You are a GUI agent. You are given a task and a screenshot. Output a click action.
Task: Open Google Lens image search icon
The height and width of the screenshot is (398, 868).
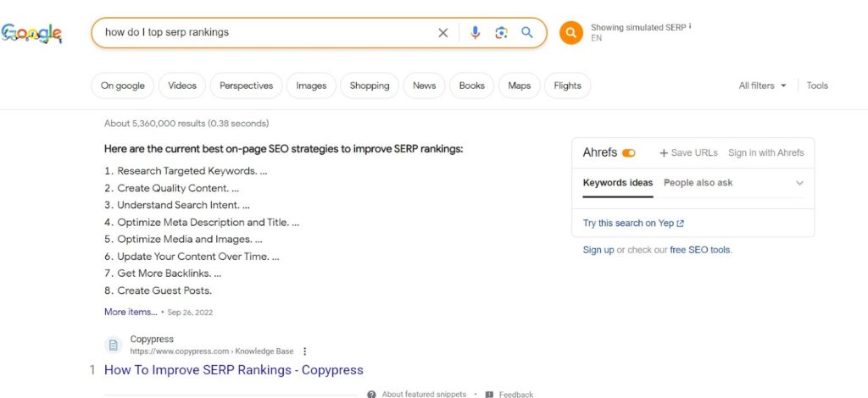pos(502,33)
